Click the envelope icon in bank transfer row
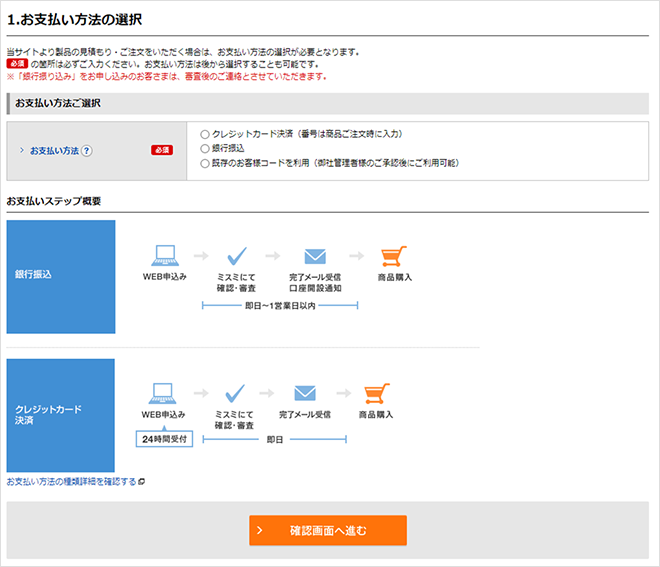The width and height of the screenshot is (660, 567). 315,256
